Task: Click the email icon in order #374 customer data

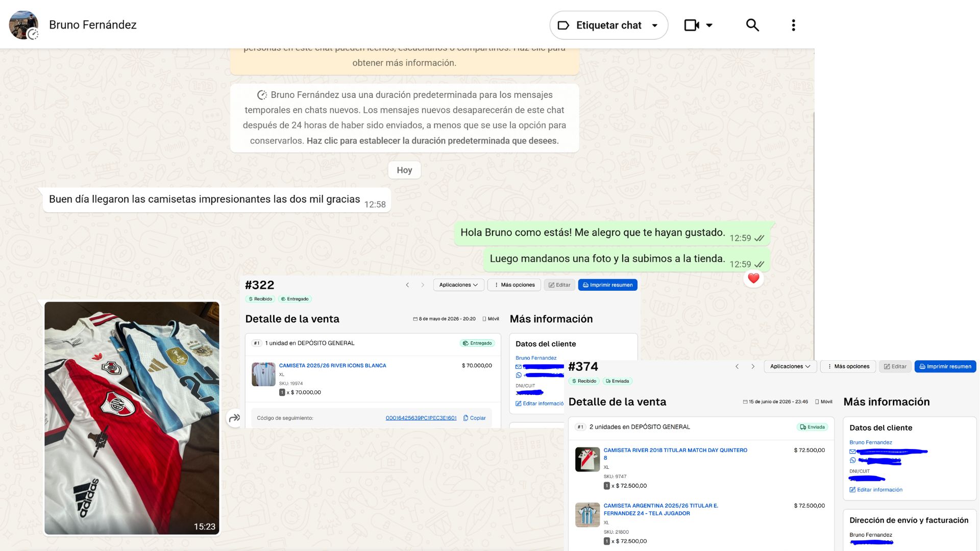Action: coord(852,452)
